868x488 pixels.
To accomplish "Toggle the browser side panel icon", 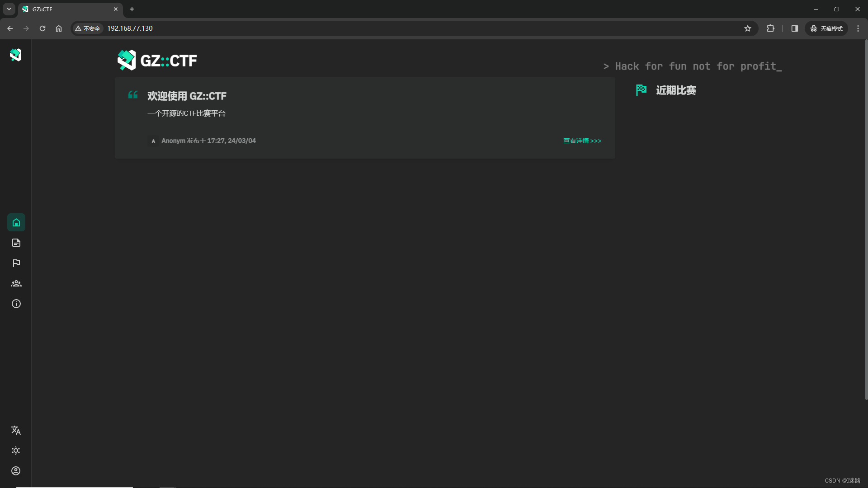I will point(794,28).
